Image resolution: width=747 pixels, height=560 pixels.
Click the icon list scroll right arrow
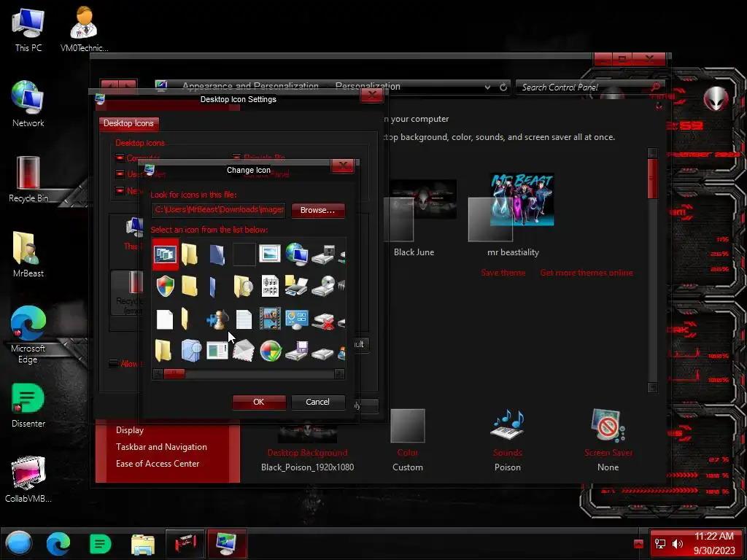[339, 374]
